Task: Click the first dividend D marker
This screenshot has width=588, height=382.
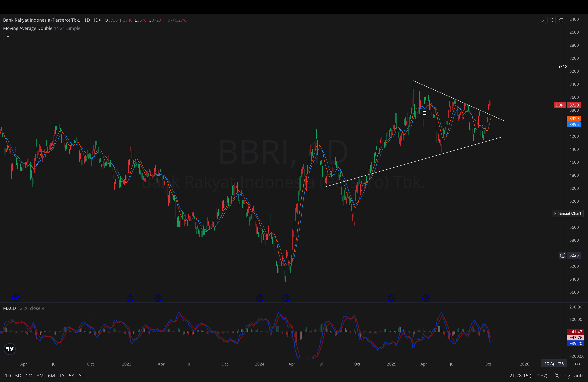Action: (16, 298)
